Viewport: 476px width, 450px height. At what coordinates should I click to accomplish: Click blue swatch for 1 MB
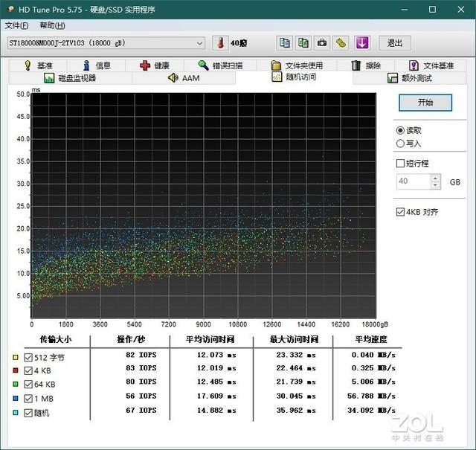click(16, 398)
